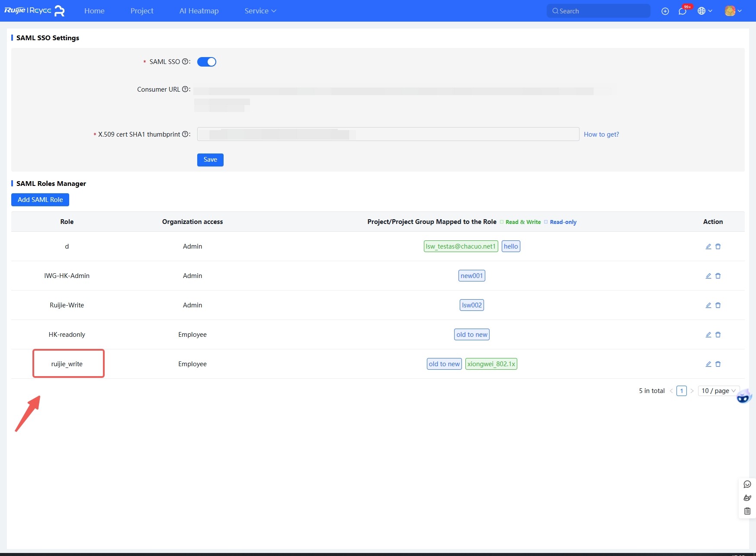This screenshot has width=756, height=556.
Task: Edit the ruijie_write role
Action: pos(708,364)
